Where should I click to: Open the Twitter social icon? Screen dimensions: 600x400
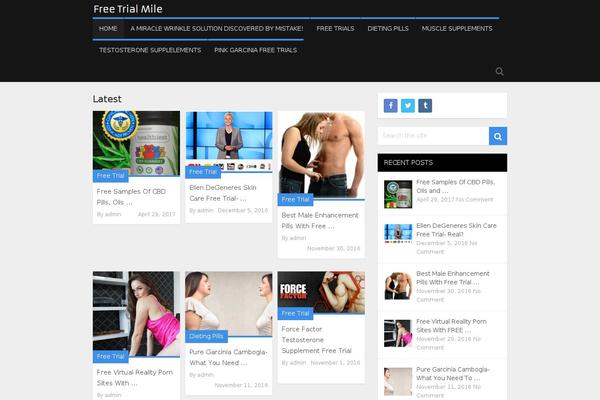pyautogui.click(x=408, y=106)
